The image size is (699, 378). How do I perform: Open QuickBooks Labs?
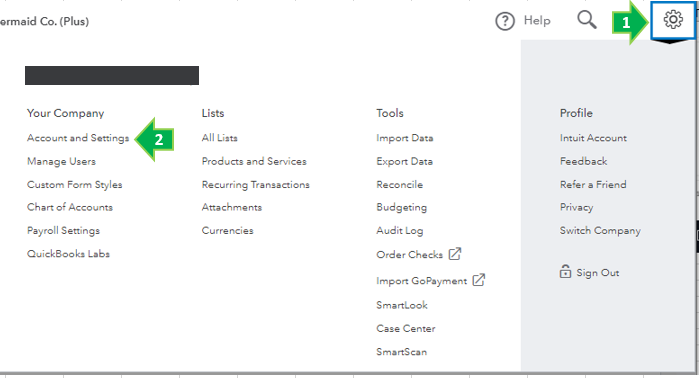(x=68, y=254)
